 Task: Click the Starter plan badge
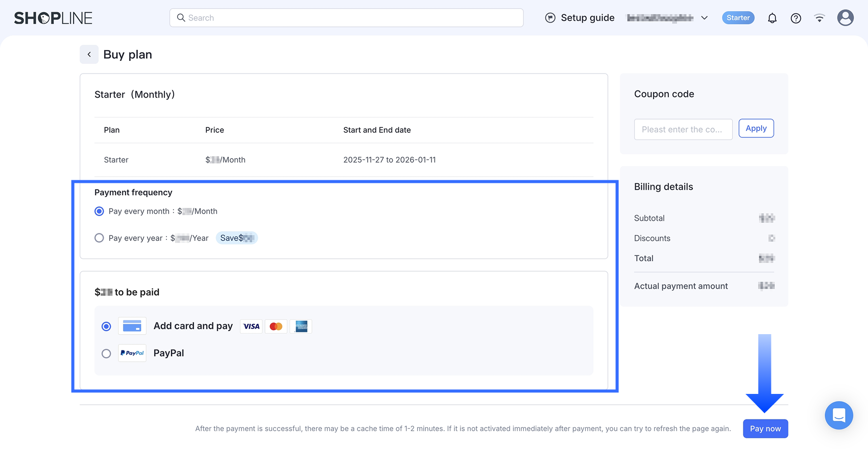738,18
